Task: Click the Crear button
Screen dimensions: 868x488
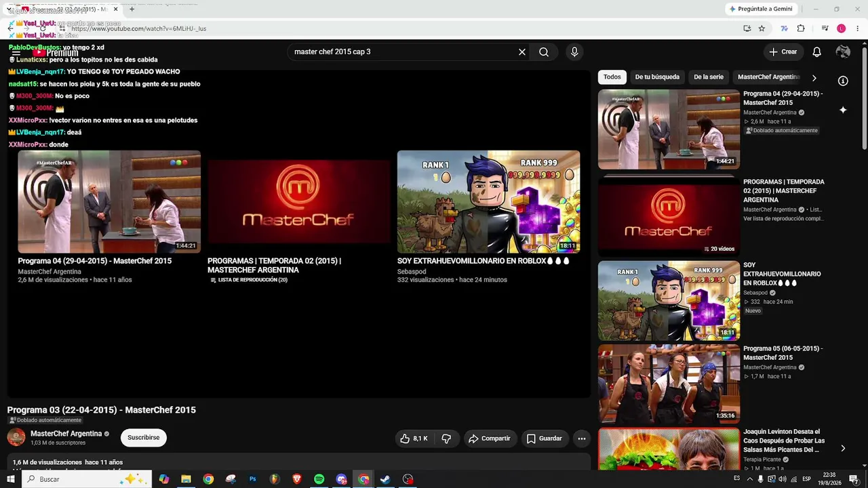Action: tap(783, 52)
